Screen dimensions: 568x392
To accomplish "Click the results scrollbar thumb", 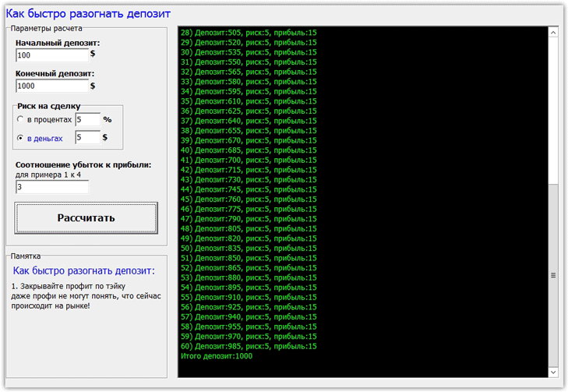I will pos(553,274).
